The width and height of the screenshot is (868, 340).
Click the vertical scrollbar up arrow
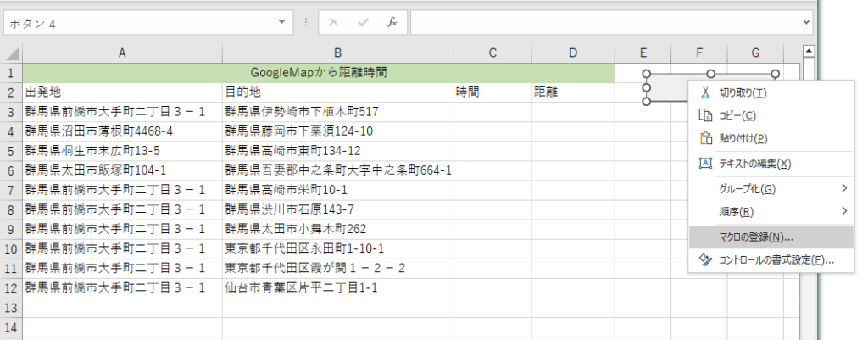(809, 52)
